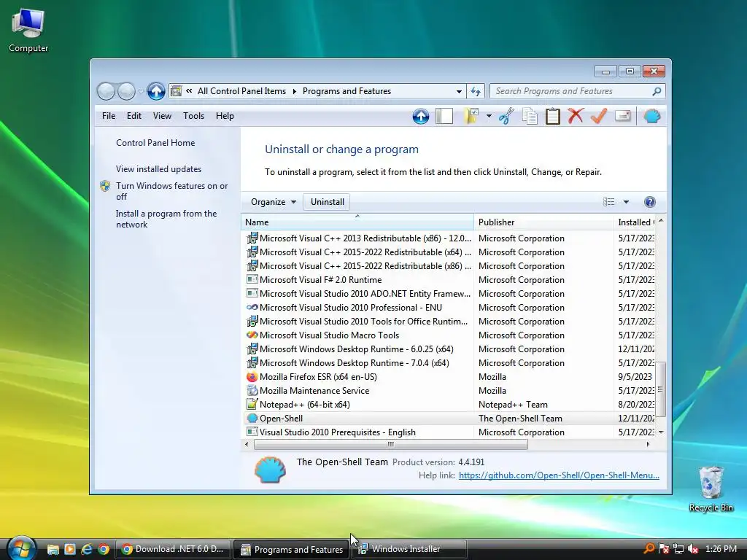Open the Windows Start orb
Screen dimensions: 747x560
tap(20, 548)
